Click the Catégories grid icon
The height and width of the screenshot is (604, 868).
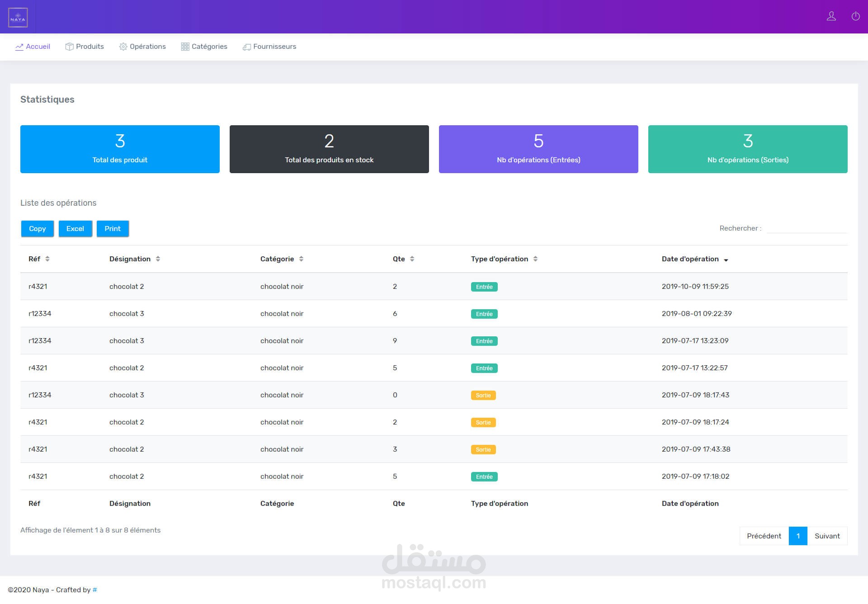(x=185, y=47)
